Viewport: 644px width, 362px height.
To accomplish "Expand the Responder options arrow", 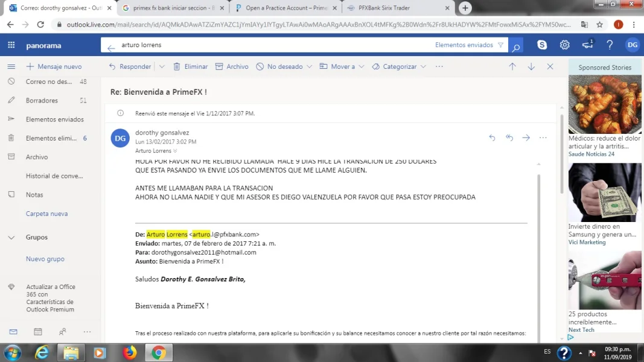I will coord(162,66).
